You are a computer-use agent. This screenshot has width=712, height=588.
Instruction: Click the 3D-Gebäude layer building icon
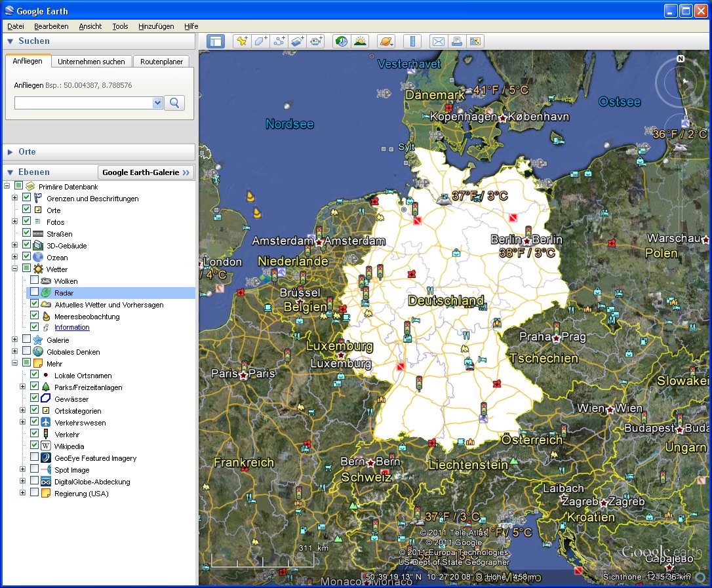tap(38, 245)
